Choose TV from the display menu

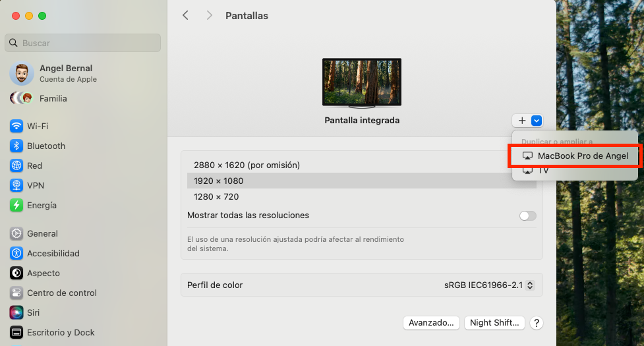(542, 171)
